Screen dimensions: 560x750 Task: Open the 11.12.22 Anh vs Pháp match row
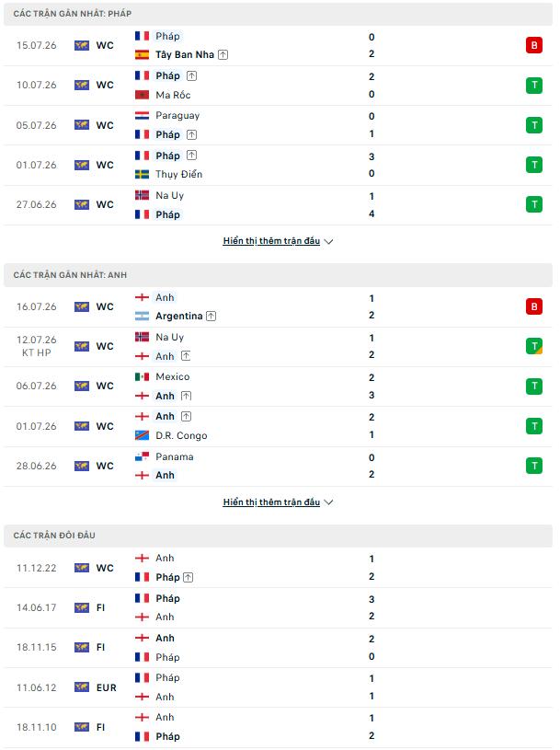278,568
